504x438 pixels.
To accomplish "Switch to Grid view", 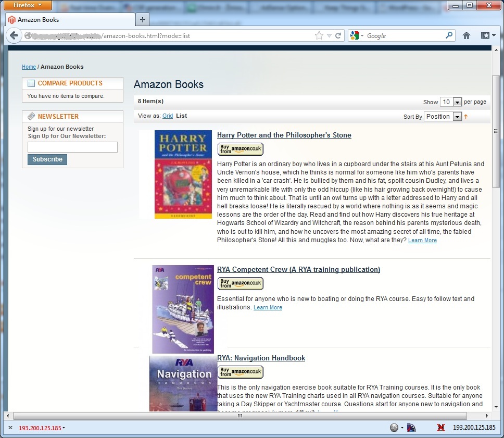I will 168,116.
